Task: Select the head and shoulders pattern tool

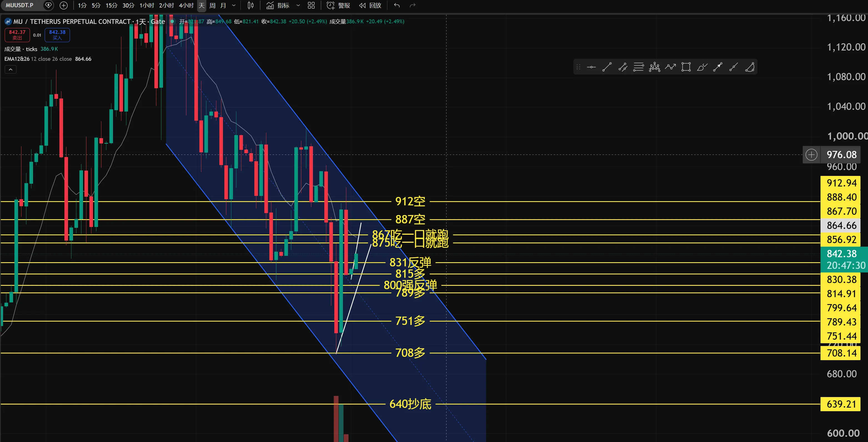Action: pyautogui.click(x=654, y=67)
